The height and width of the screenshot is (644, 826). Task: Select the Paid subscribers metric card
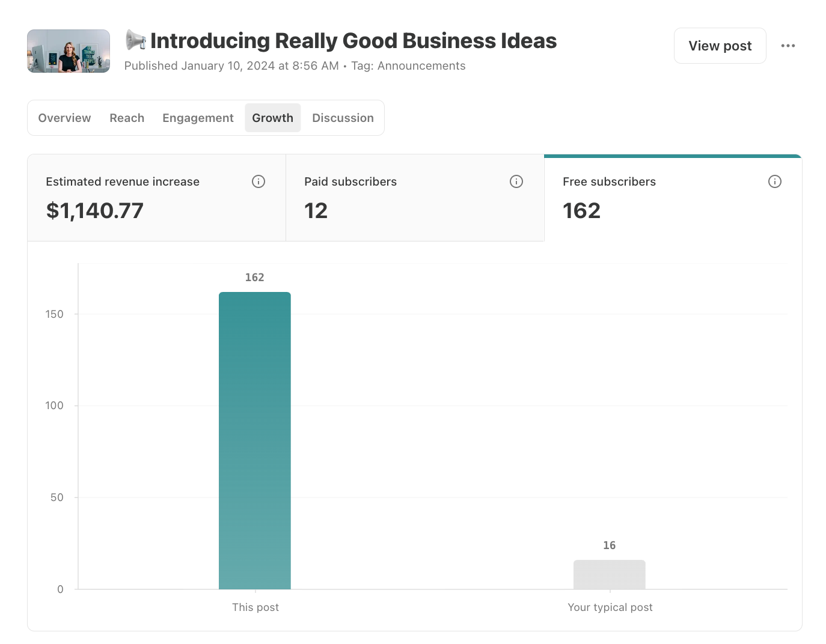click(415, 198)
